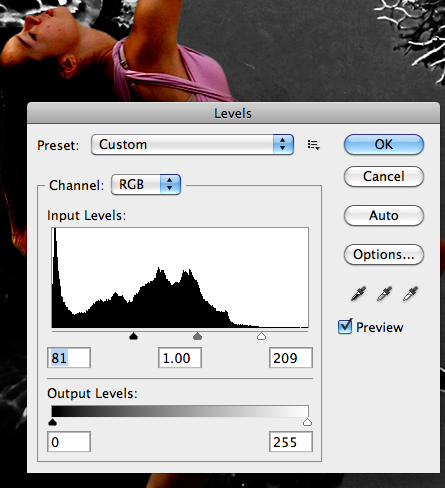Click the output levels gradient bar
This screenshot has height=488, width=445.
180,411
